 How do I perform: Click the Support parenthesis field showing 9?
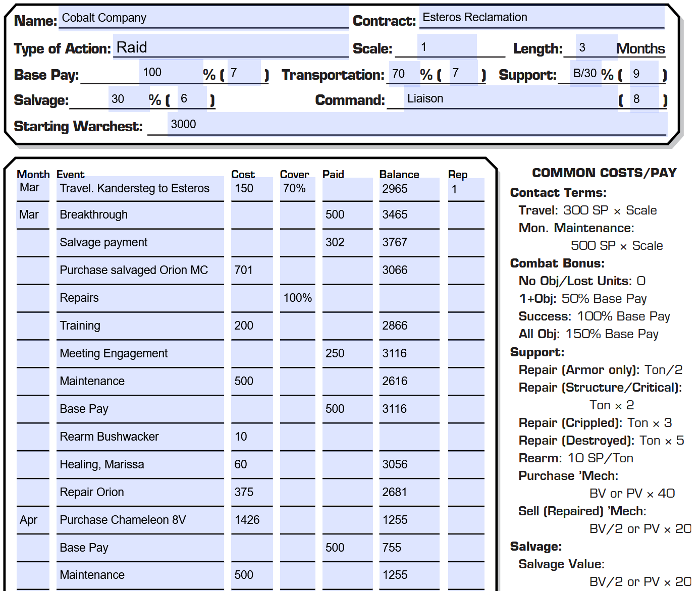pyautogui.click(x=644, y=73)
